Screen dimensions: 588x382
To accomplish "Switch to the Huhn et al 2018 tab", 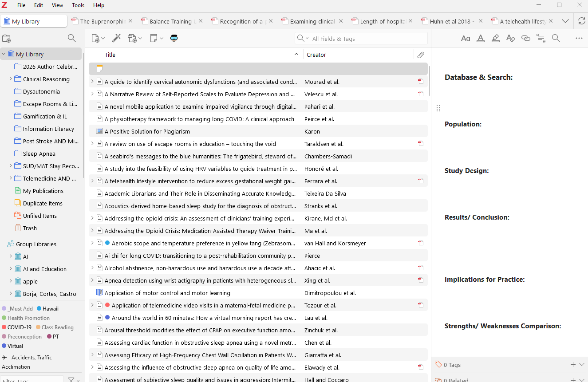I will pos(451,21).
